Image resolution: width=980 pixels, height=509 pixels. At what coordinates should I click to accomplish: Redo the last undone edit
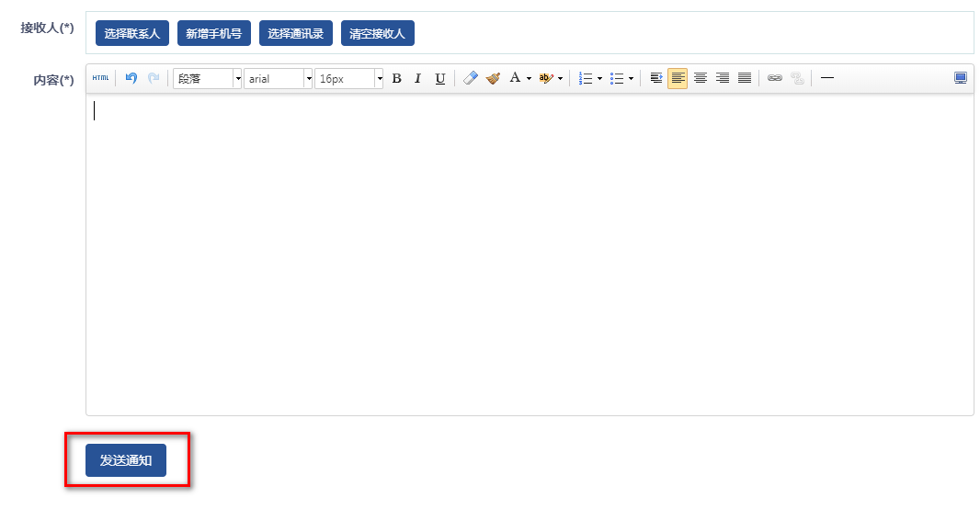pyautogui.click(x=154, y=78)
